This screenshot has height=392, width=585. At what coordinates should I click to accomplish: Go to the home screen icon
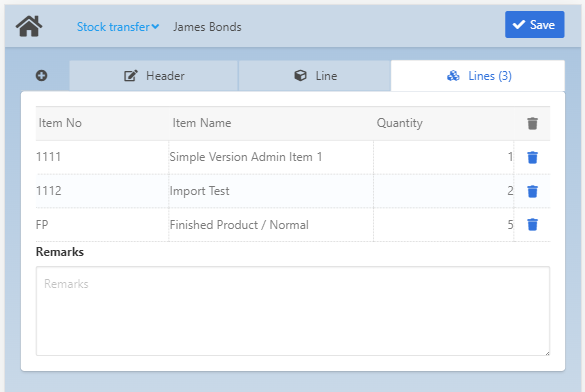pyautogui.click(x=29, y=26)
